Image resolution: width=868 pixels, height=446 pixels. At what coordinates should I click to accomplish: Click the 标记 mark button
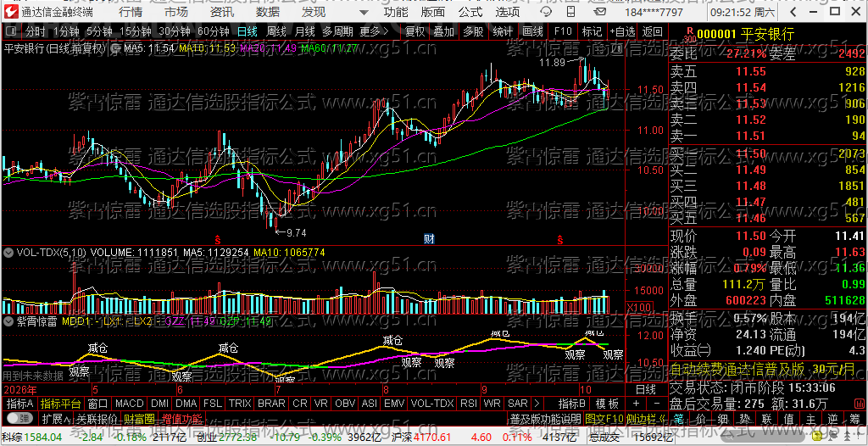(593, 31)
